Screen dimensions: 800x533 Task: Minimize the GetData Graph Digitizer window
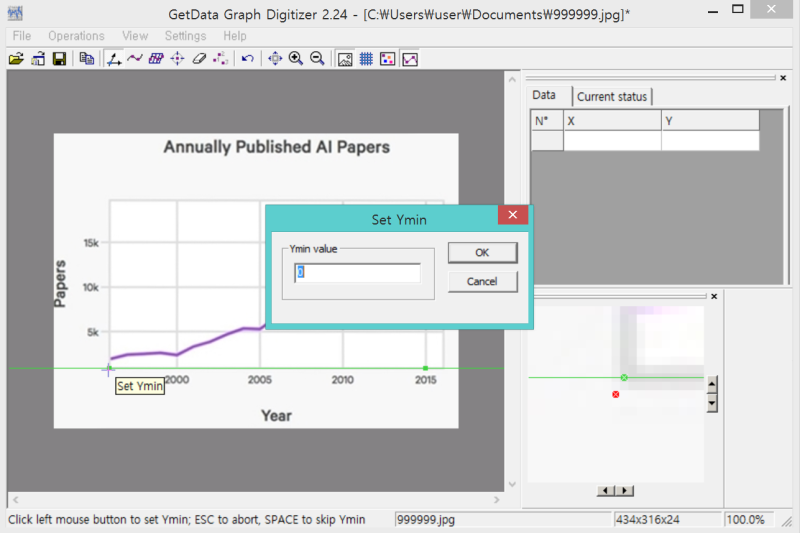click(713, 9)
